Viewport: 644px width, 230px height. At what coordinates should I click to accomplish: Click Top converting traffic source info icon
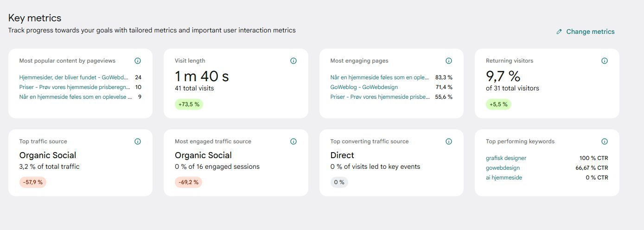[449, 141]
